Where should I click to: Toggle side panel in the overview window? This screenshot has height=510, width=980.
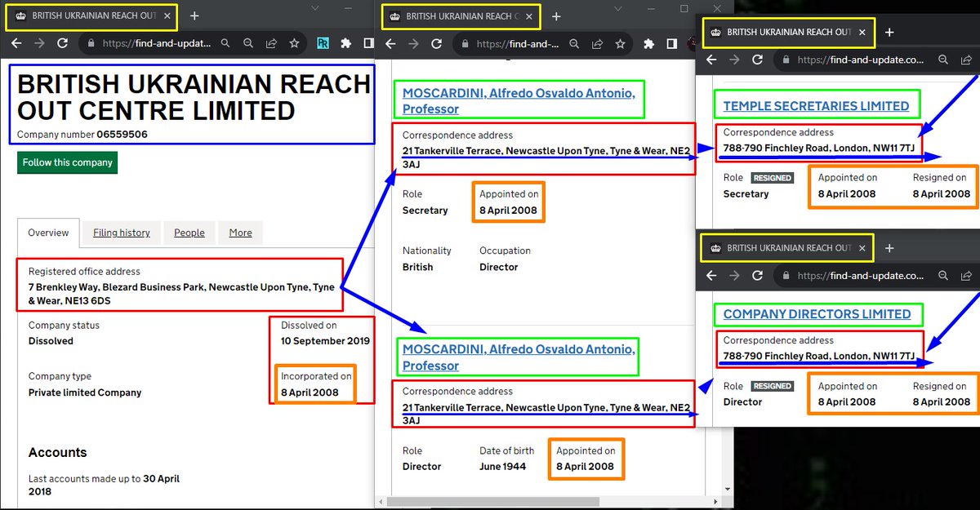pyautogui.click(x=368, y=44)
